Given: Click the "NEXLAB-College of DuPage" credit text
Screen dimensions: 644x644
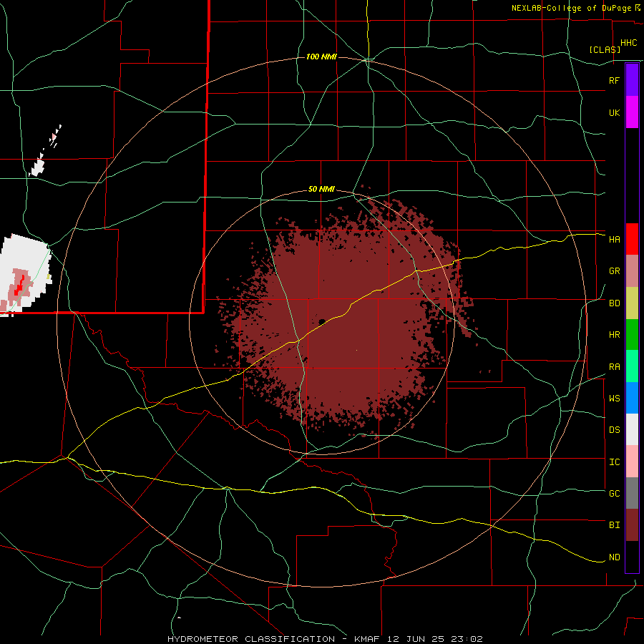Looking at the screenshot, I should [571, 8].
